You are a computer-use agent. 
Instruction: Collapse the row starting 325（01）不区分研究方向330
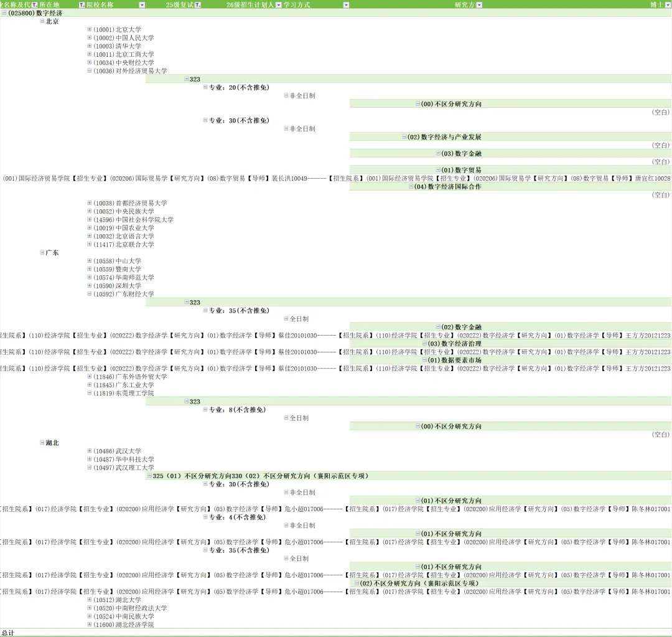click(149, 476)
